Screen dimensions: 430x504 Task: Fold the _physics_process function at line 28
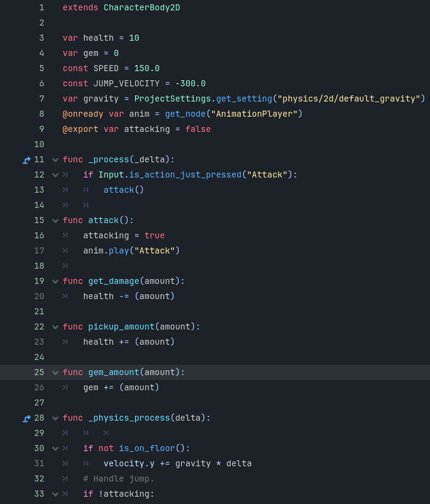[x=55, y=418]
